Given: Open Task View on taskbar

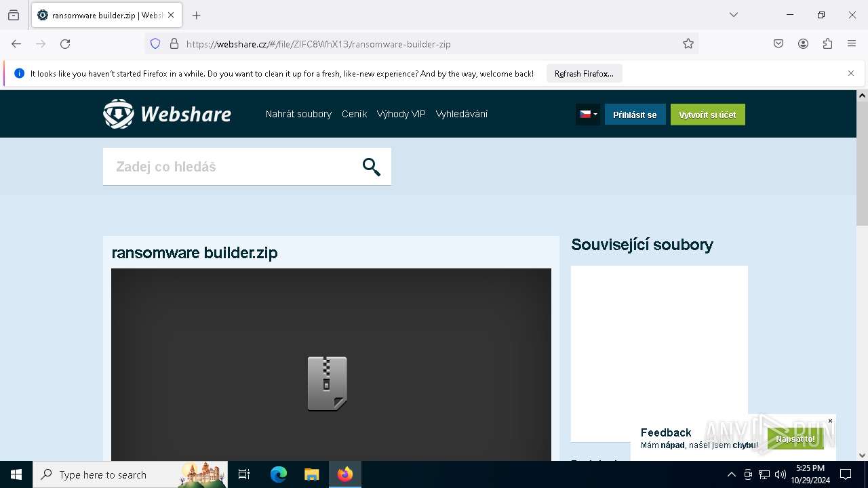Looking at the screenshot, I should coord(244,474).
